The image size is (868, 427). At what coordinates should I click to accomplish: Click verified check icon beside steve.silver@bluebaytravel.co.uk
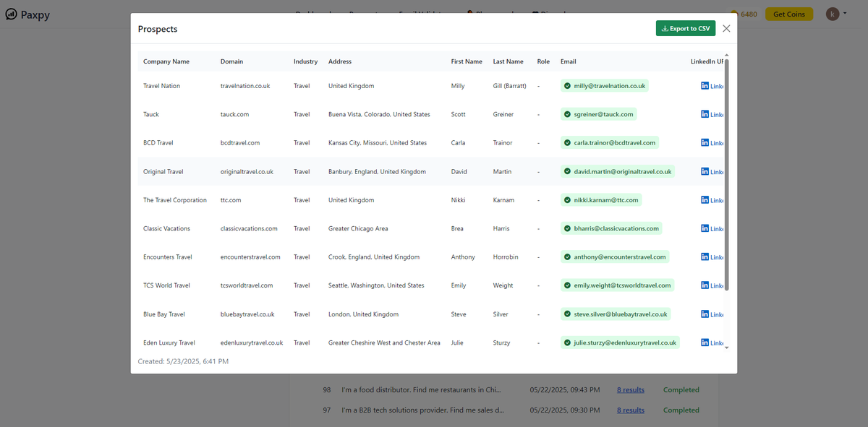(x=568, y=314)
